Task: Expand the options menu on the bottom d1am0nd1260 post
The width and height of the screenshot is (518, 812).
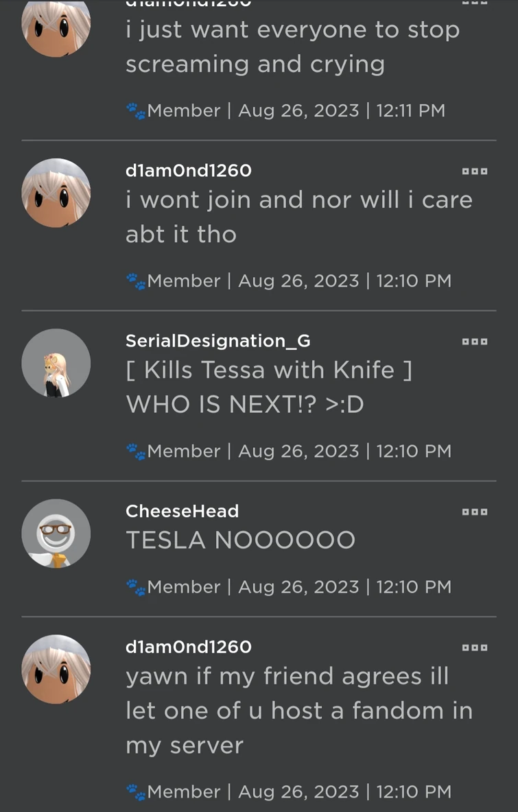Action: point(475,647)
